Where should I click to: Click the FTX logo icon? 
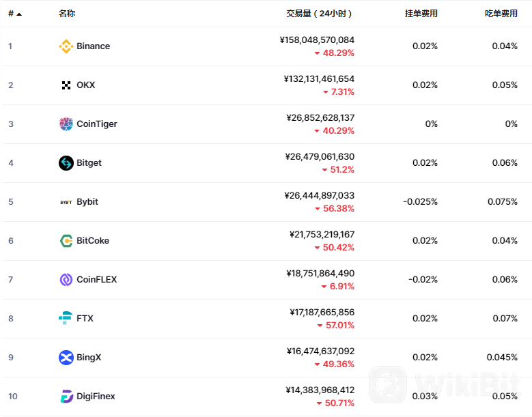pyautogui.click(x=66, y=319)
